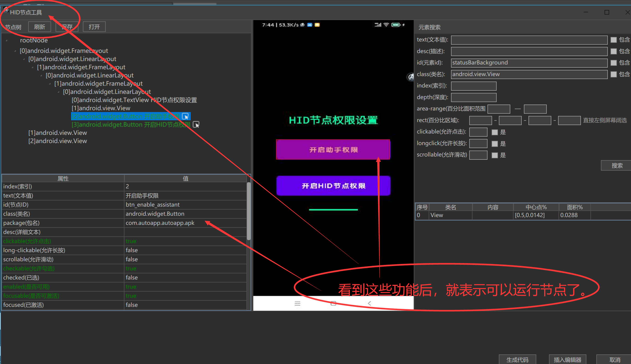Select the top-level [2]android.view.View node
This screenshot has height=364, width=631.
58,141
